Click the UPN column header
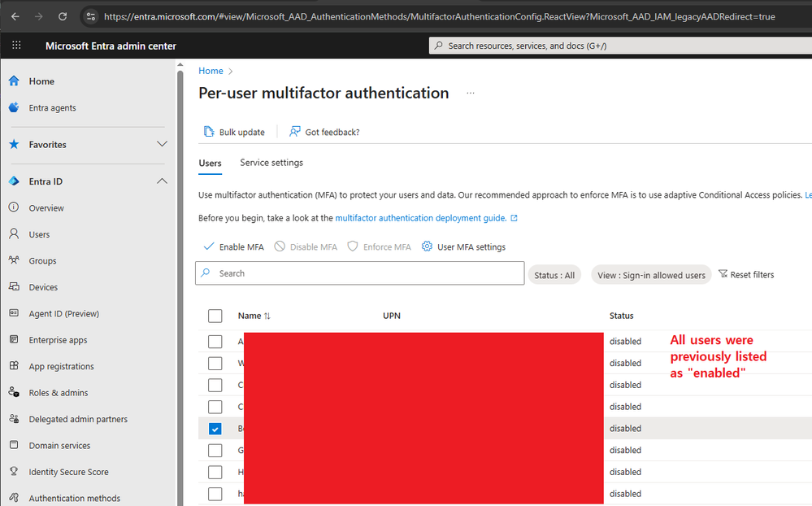 pos(392,316)
